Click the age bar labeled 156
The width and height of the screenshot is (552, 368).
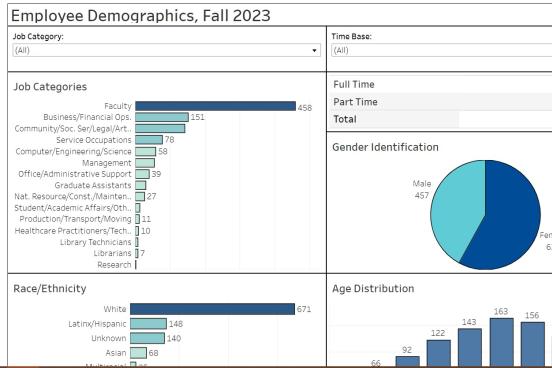[x=533, y=344]
